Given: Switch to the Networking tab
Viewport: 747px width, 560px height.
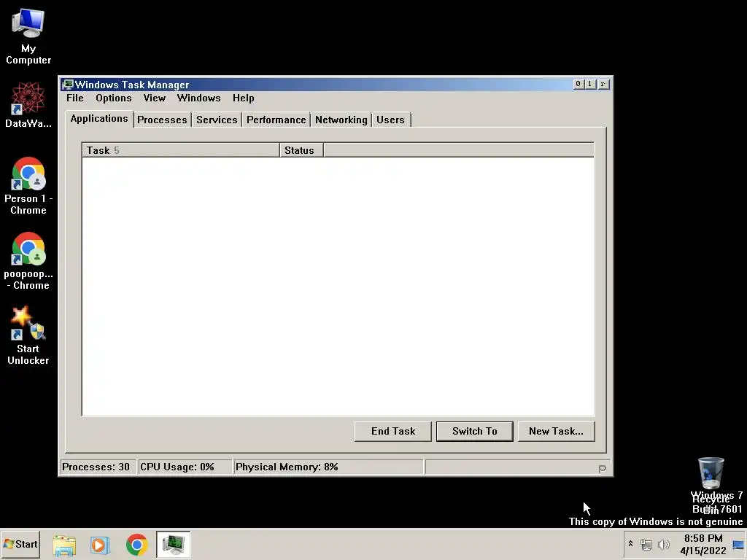Looking at the screenshot, I should coord(341,120).
